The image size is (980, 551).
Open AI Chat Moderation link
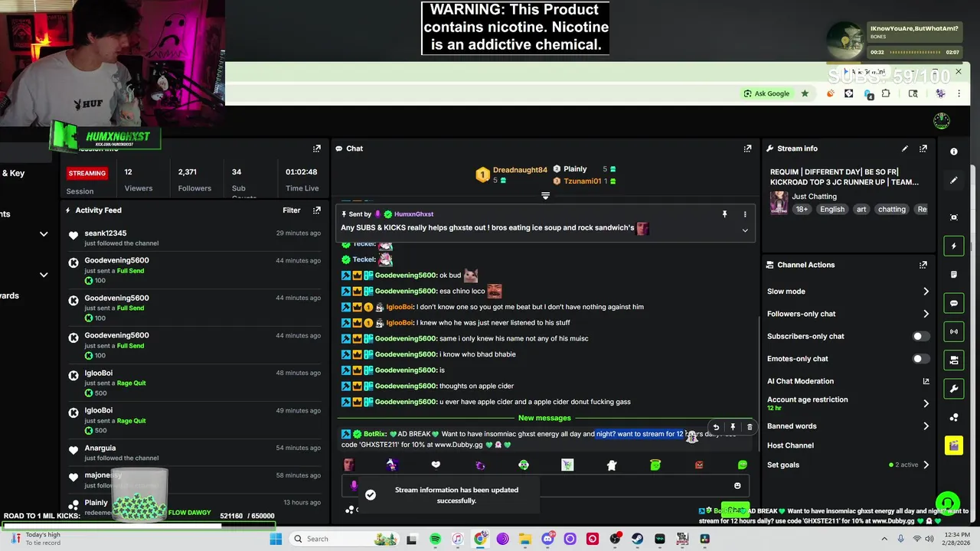848,381
